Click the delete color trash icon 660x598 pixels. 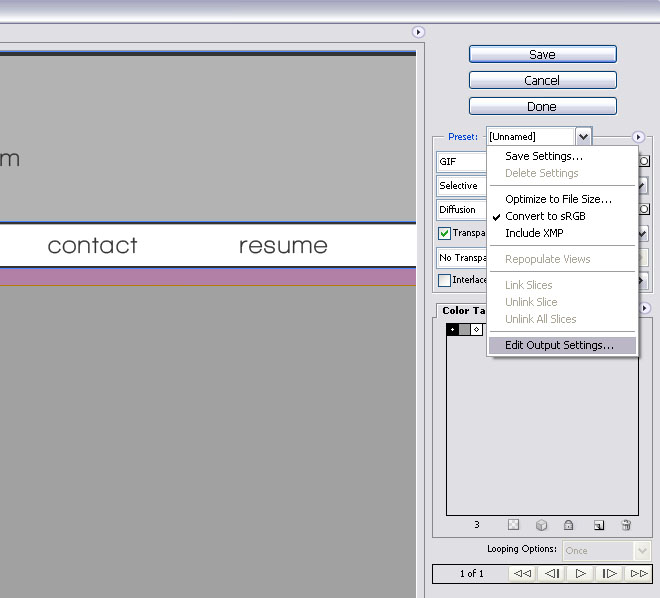pos(626,524)
